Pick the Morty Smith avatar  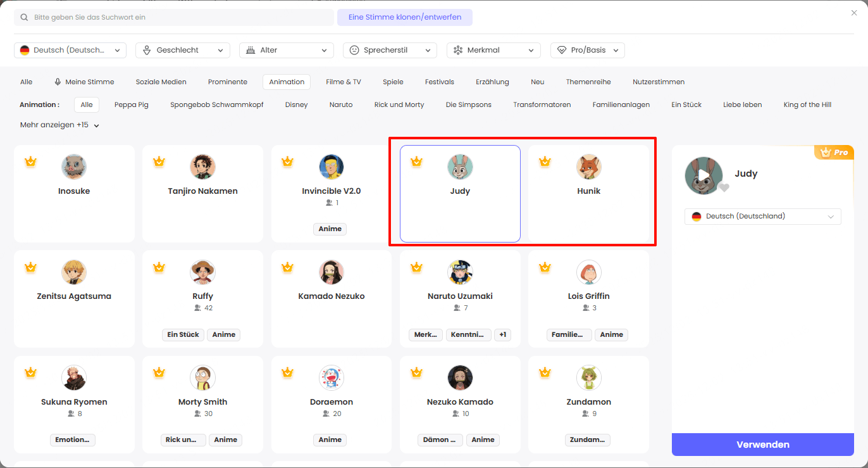[202, 377]
